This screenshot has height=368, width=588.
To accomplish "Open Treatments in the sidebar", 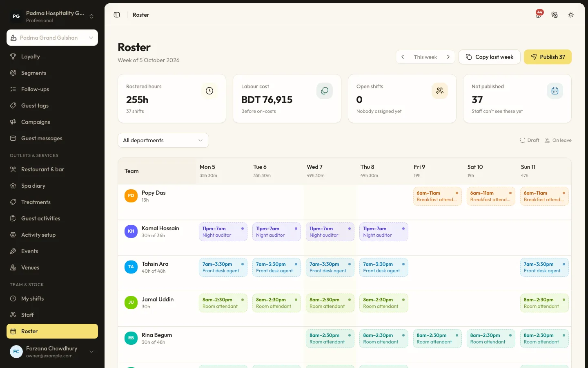I will click(x=52, y=202).
